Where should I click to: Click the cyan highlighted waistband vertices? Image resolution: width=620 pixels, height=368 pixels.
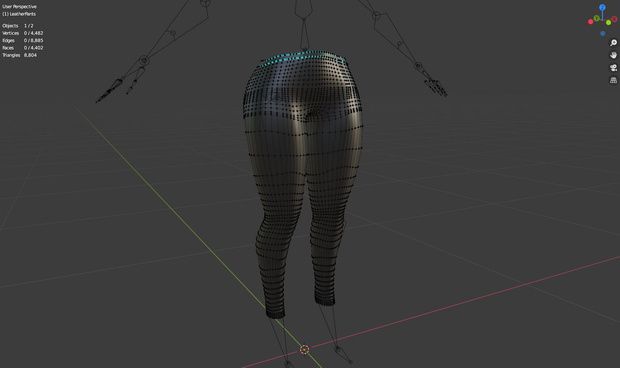(x=302, y=57)
